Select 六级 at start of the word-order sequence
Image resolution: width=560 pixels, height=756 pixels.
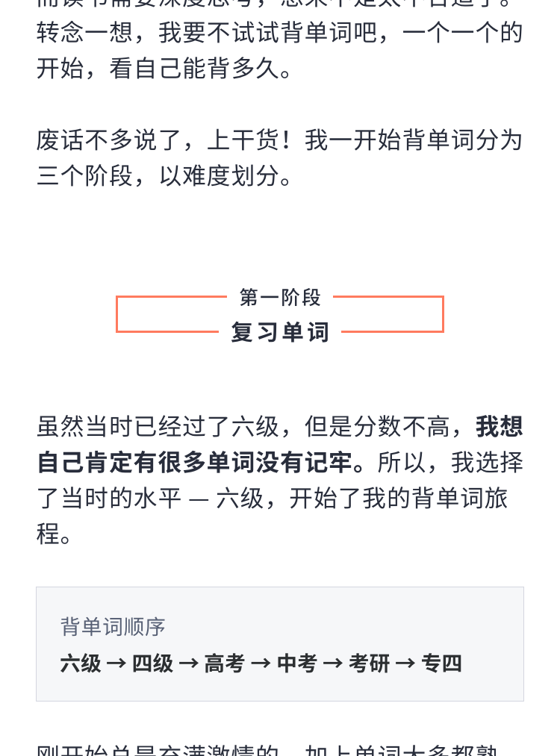coord(81,663)
